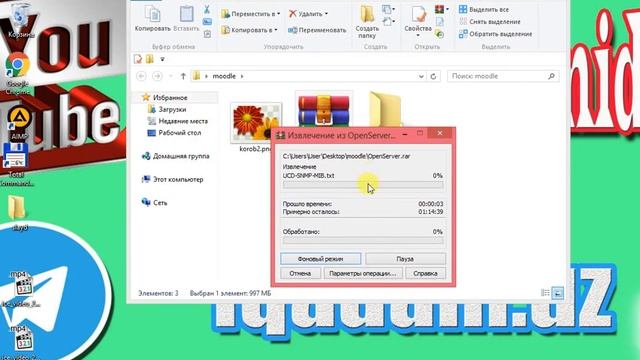Open the address bar history dropdown

(421, 76)
